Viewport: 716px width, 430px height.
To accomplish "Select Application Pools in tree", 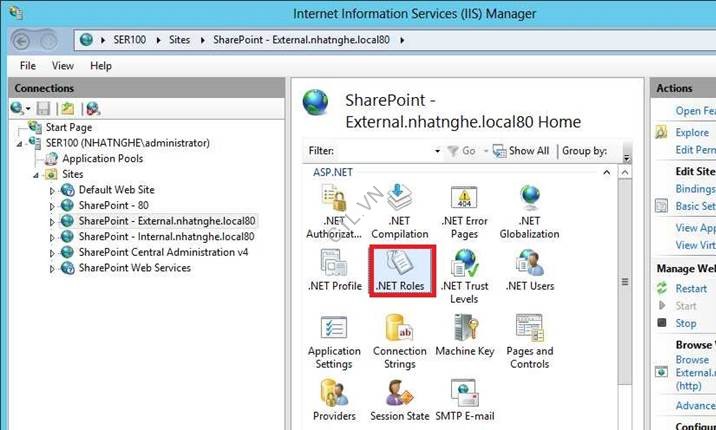I will tap(103, 158).
